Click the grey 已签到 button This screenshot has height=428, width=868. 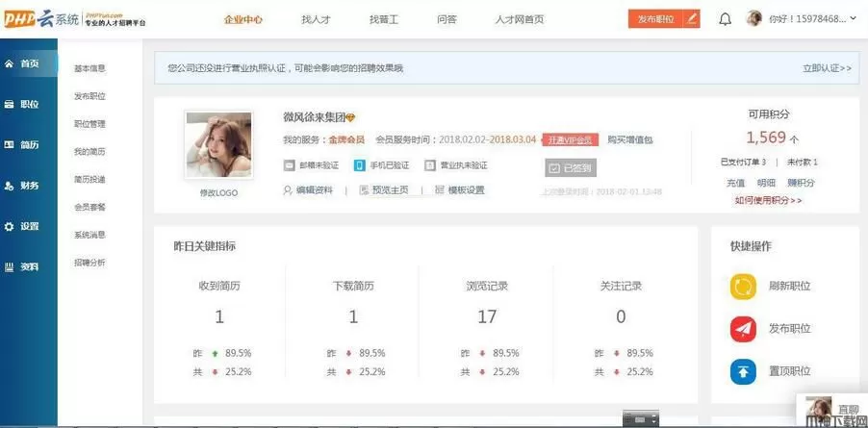tap(571, 168)
